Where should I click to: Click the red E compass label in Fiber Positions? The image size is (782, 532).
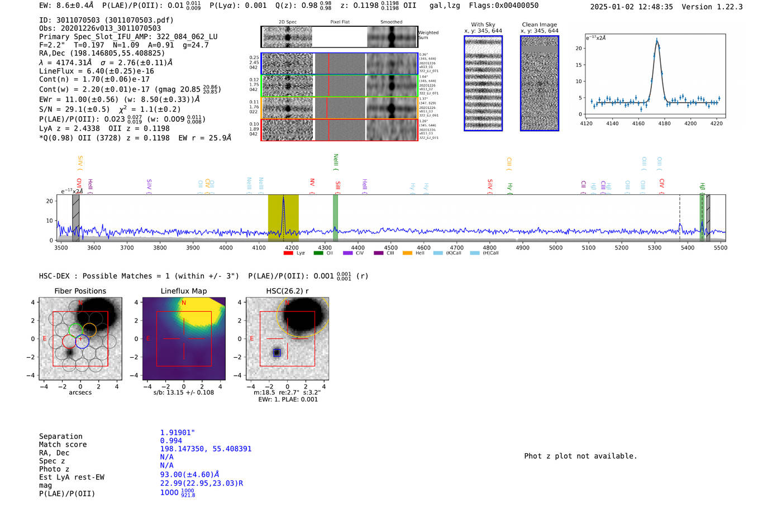[45, 339]
